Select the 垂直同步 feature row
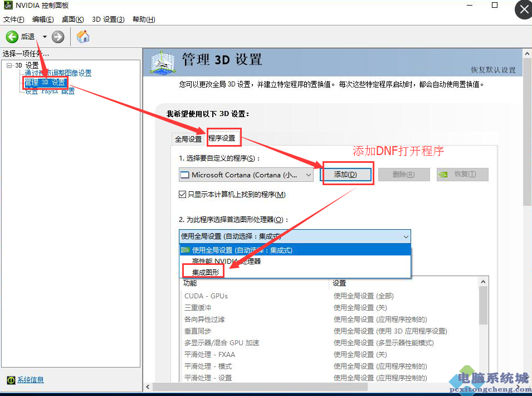The height and width of the screenshot is (396, 532). (x=329, y=331)
